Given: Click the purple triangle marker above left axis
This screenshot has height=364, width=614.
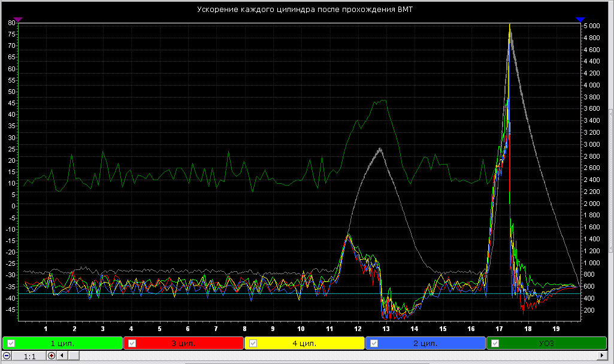Looking at the screenshot, I should point(18,19).
